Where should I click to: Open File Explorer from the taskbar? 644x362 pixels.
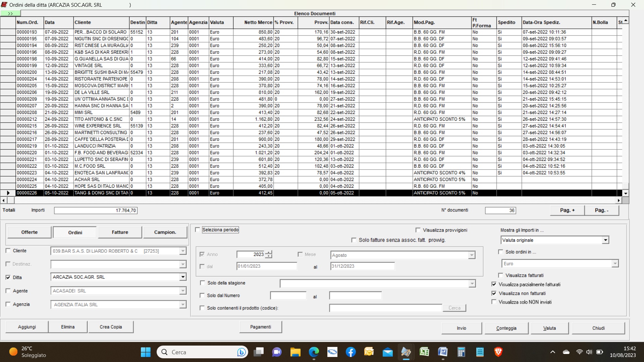(295, 352)
